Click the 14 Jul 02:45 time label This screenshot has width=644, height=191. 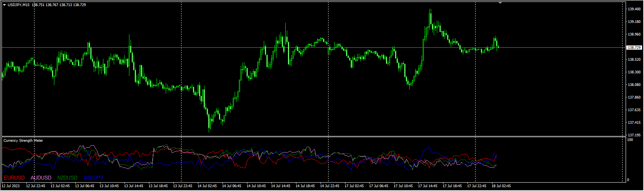point(207,186)
